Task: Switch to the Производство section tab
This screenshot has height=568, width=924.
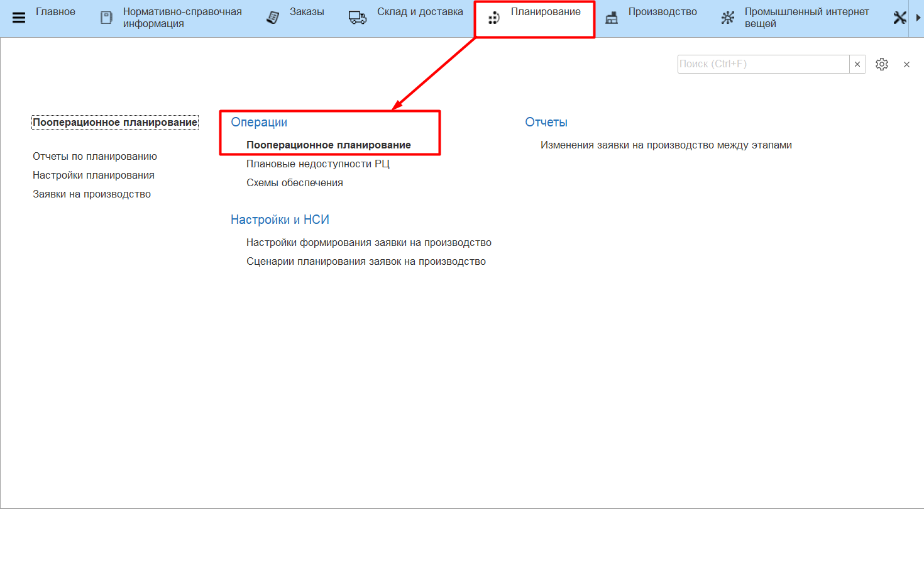Action: point(663,12)
